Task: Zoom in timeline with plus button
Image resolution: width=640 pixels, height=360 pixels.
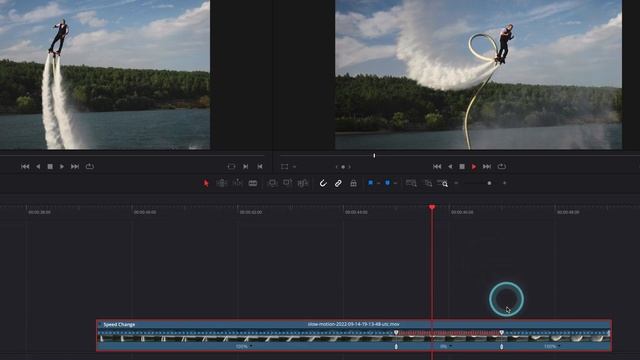Action: click(504, 183)
